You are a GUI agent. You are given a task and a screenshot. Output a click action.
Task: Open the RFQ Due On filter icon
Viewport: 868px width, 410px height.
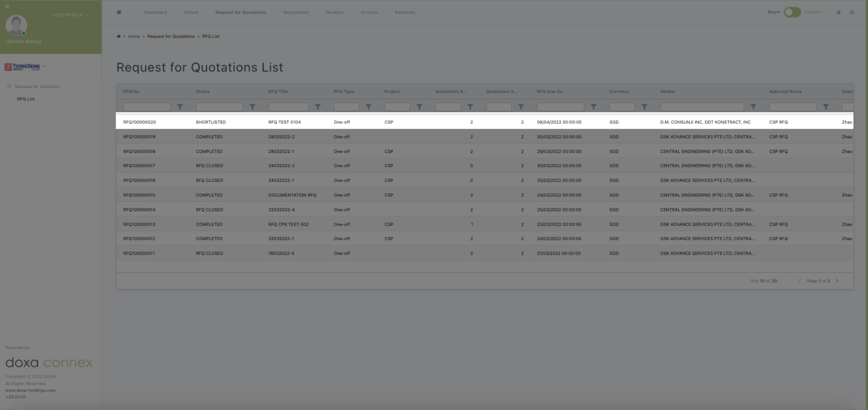(593, 107)
